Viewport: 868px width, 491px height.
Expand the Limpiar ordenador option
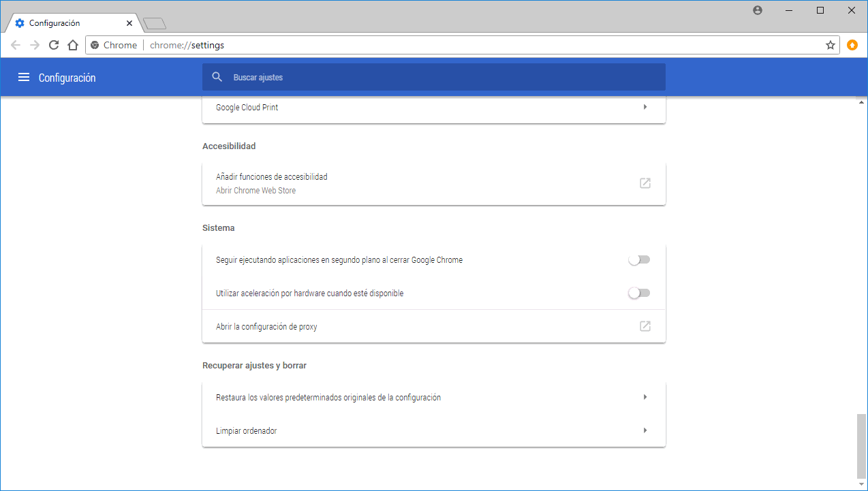coord(645,430)
